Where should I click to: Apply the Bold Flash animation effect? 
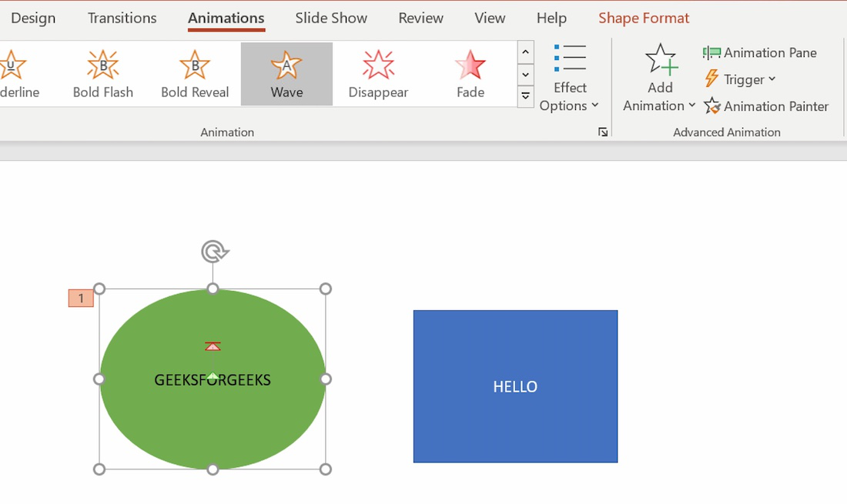102,74
